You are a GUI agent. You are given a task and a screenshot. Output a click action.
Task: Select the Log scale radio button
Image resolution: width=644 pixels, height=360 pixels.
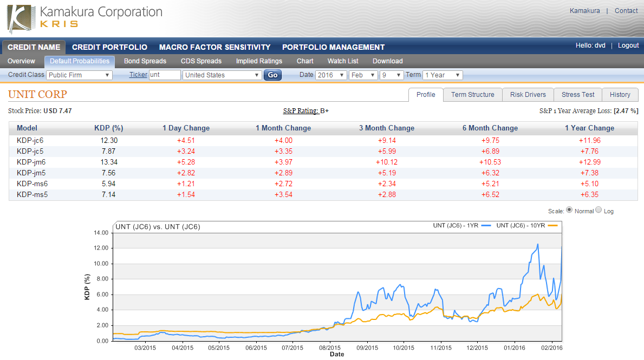[599, 210]
